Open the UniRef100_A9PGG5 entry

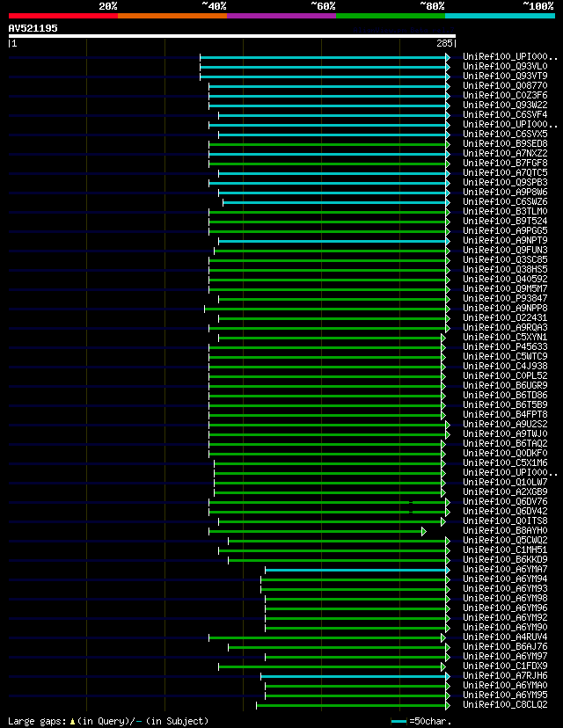coord(505,230)
